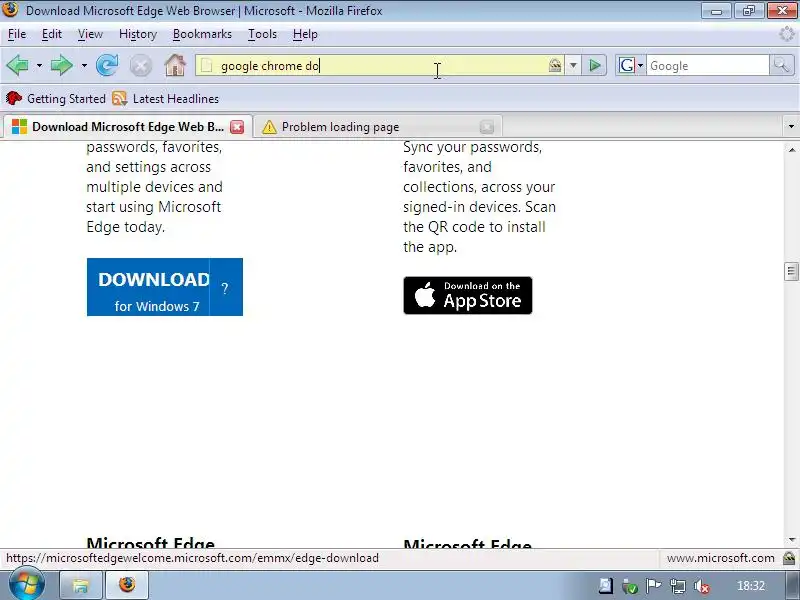Click the vertical scrollbar thumb
The height and width of the screenshot is (600, 800).
click(791, 271)
